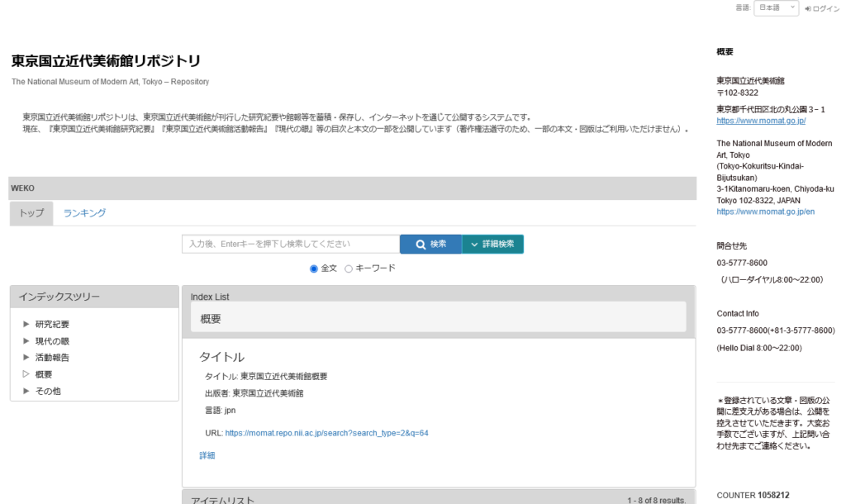This screenshot has height=504, width=846.
Task: Click the 東京都千代田区北の丸公園3－1 address text
Action: (771, 110)
